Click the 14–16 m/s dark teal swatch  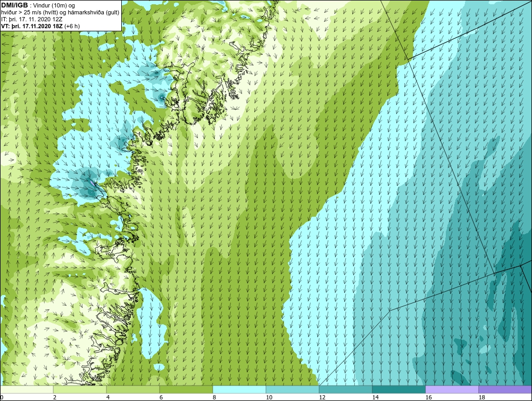click(398, 389)
